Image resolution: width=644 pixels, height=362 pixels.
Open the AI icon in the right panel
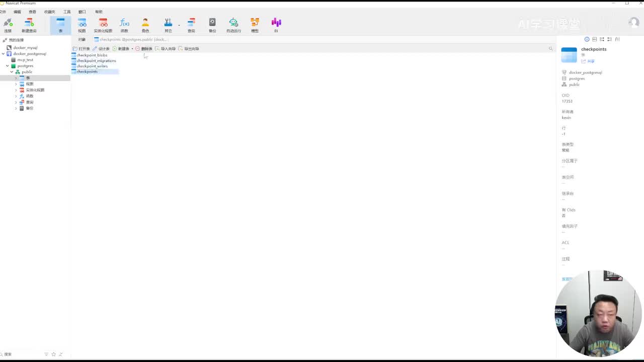[x=617, y=39]
